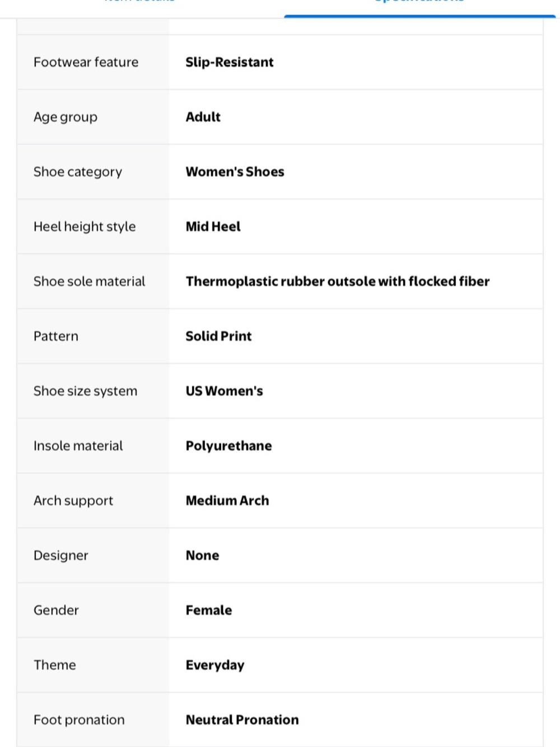The image size is (560, 747).
Task: Select the Arch support label
Action: 73,501
